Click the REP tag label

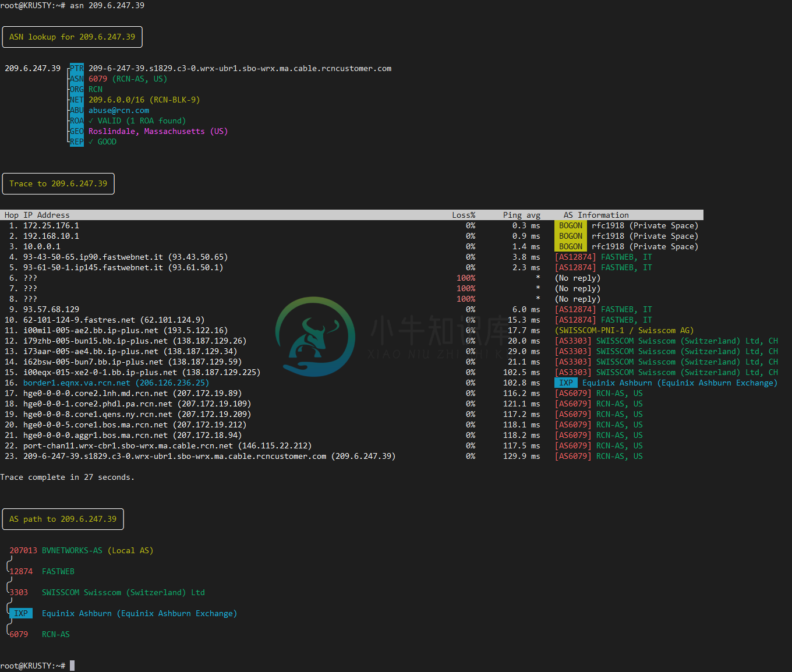(77, 142)
